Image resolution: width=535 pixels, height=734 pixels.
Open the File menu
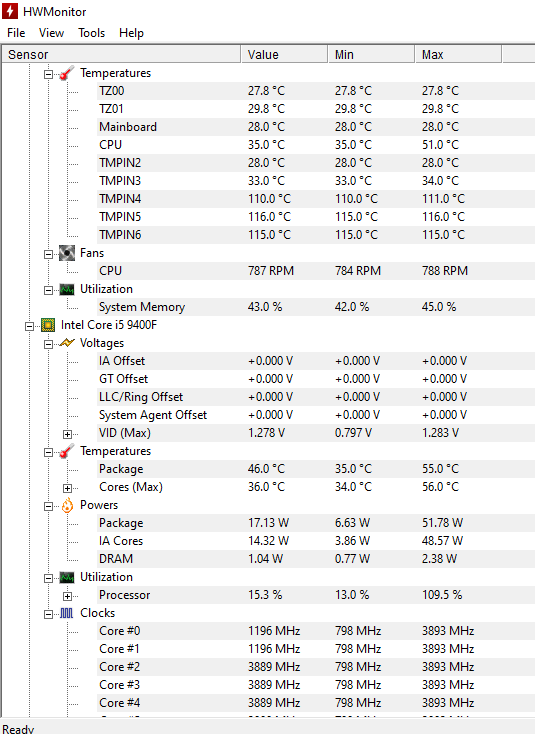click(x=16, y=33)
